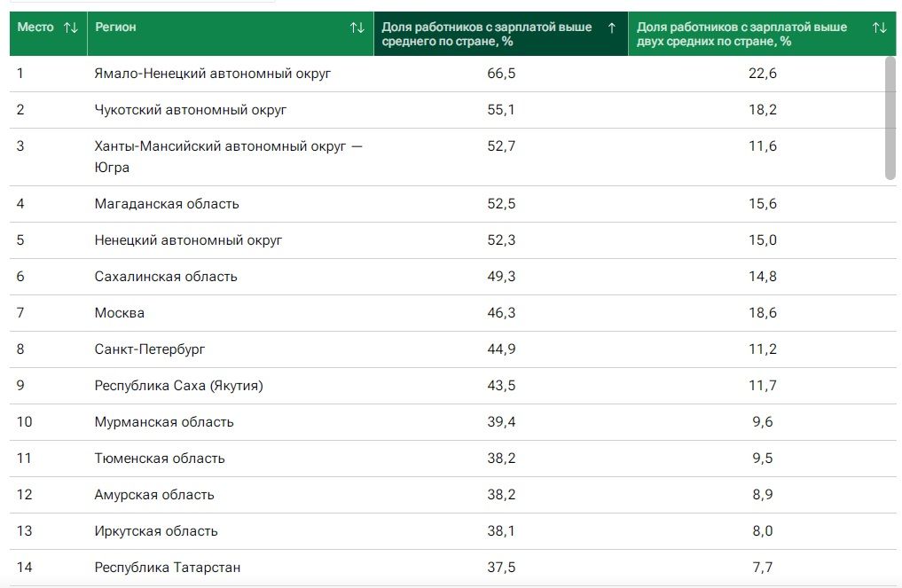Click sort arrows icon beside Место header

pyautogui.click(x=71, y=27)
